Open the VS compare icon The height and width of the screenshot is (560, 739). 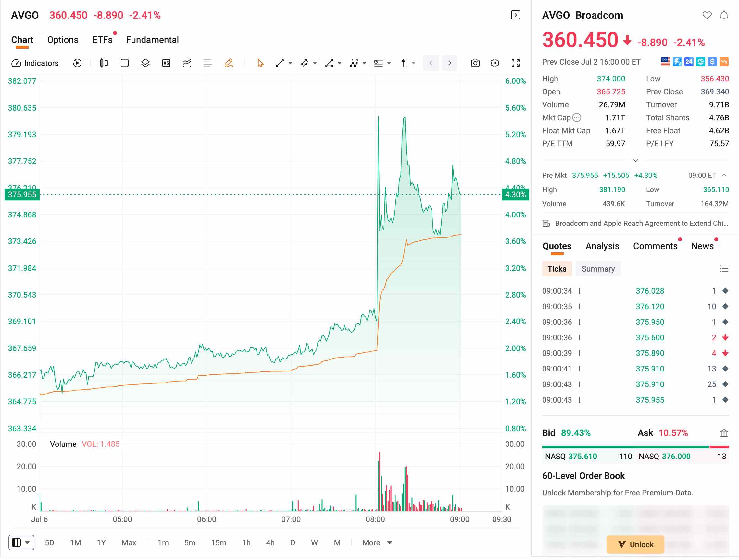[x=166, y=63]
